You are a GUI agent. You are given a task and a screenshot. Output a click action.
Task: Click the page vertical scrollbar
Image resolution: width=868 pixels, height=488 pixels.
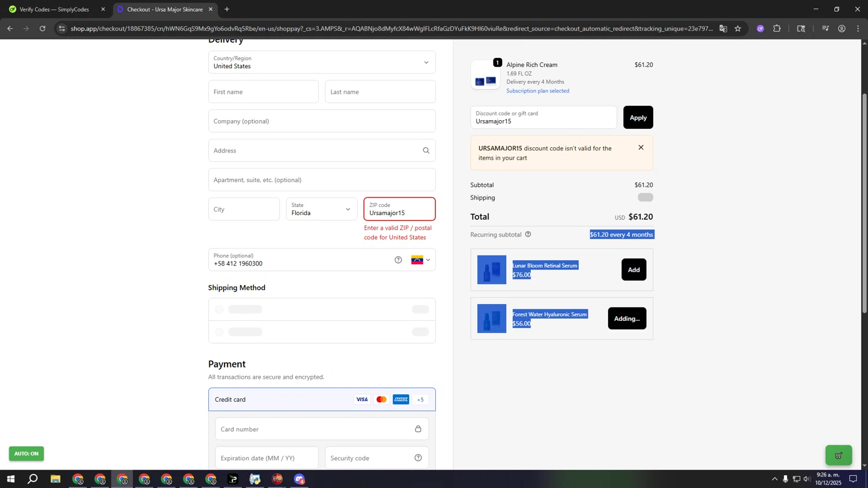coord(865,202)
